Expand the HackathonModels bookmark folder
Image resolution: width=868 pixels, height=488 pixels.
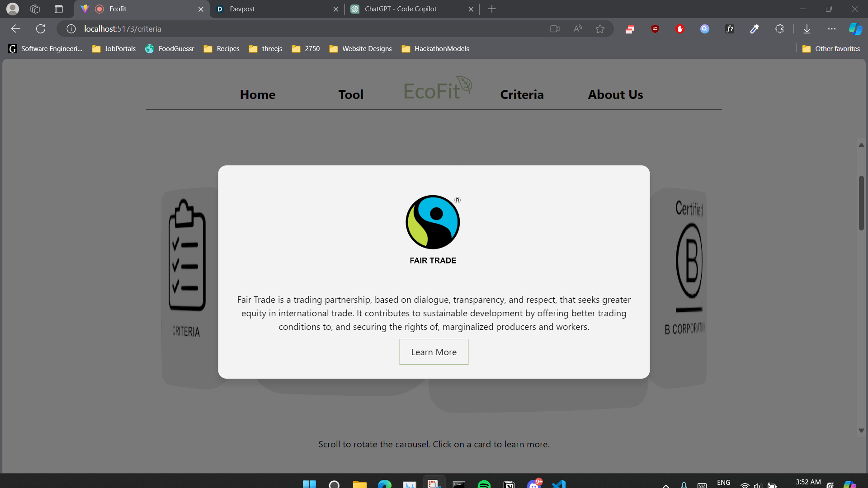pyautogui.click(x=435, y=49)
